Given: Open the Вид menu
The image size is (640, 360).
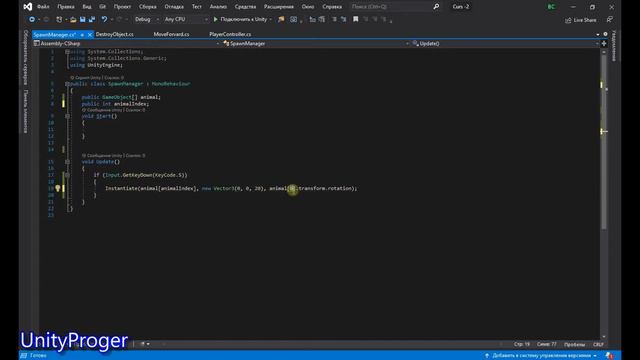Looking at the screenshot, I should point(87,7).
